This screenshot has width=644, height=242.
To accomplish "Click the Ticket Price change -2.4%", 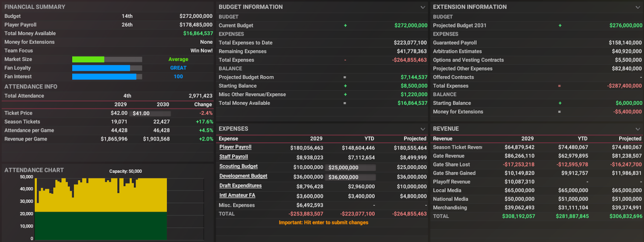I will click(x=206, y=113).
